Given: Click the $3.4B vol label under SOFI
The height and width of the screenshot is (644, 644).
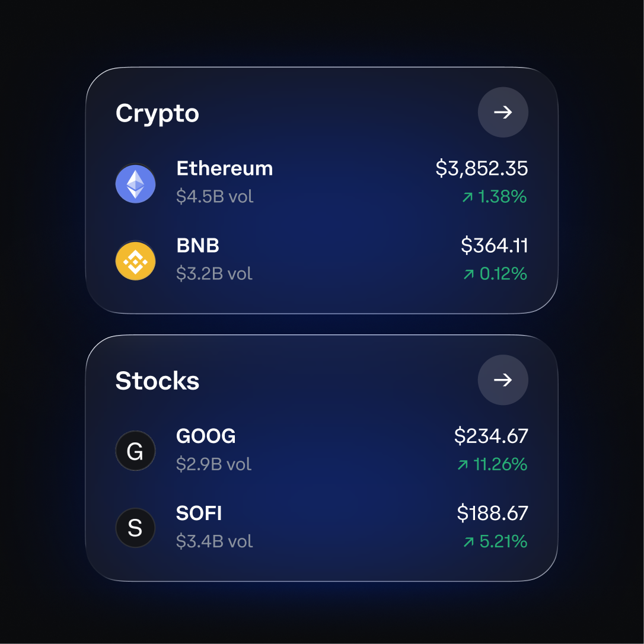Looking at the screenshot, I should pos(213,541).
